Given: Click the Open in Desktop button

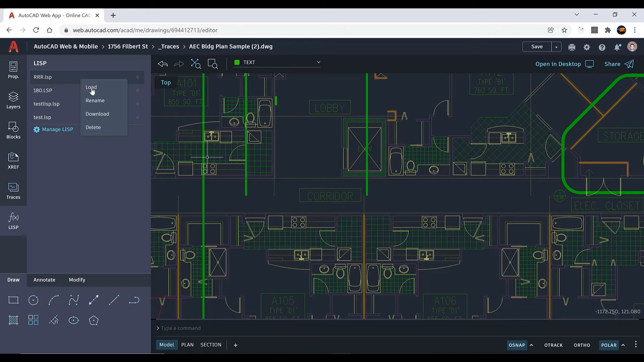Looking at the screenshot, I should click(x=564, y=64).
